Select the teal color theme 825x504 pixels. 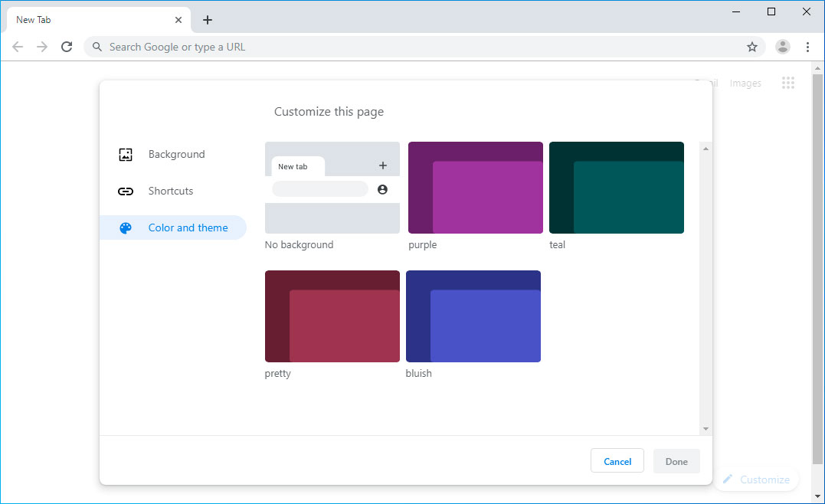(616, 188)
